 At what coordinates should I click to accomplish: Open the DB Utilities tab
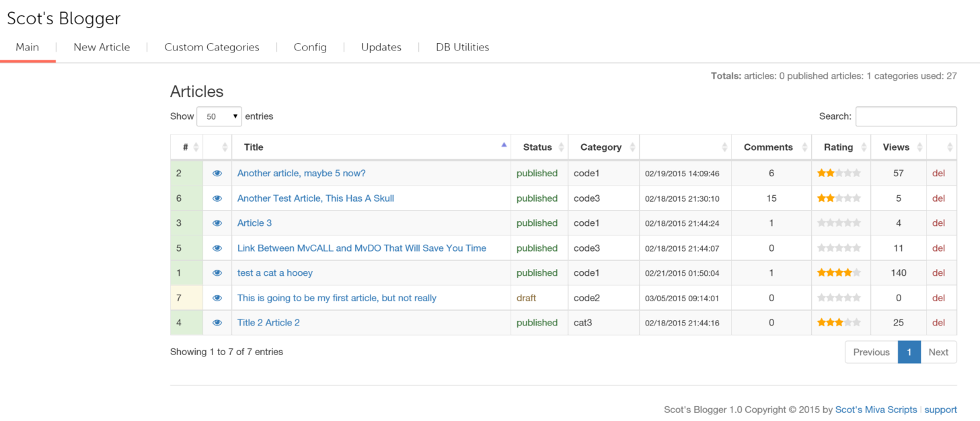click(x=462, y=47)
